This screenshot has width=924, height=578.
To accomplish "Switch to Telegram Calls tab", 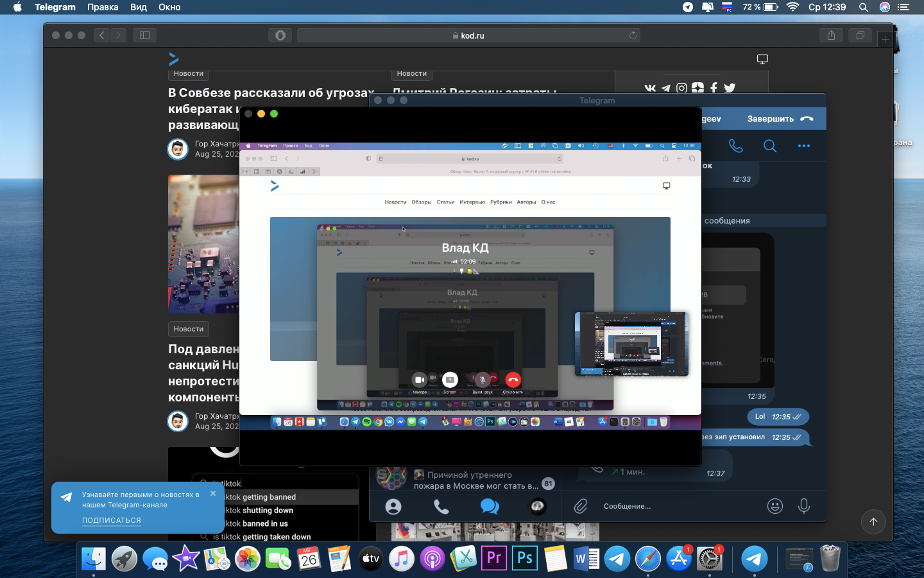I will tap(441, 507).
